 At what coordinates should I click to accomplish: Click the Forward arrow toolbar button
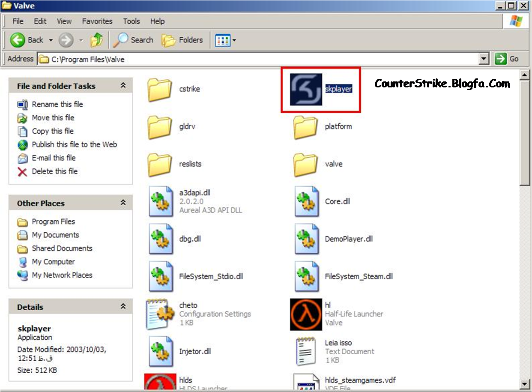(x=66, y=40)
